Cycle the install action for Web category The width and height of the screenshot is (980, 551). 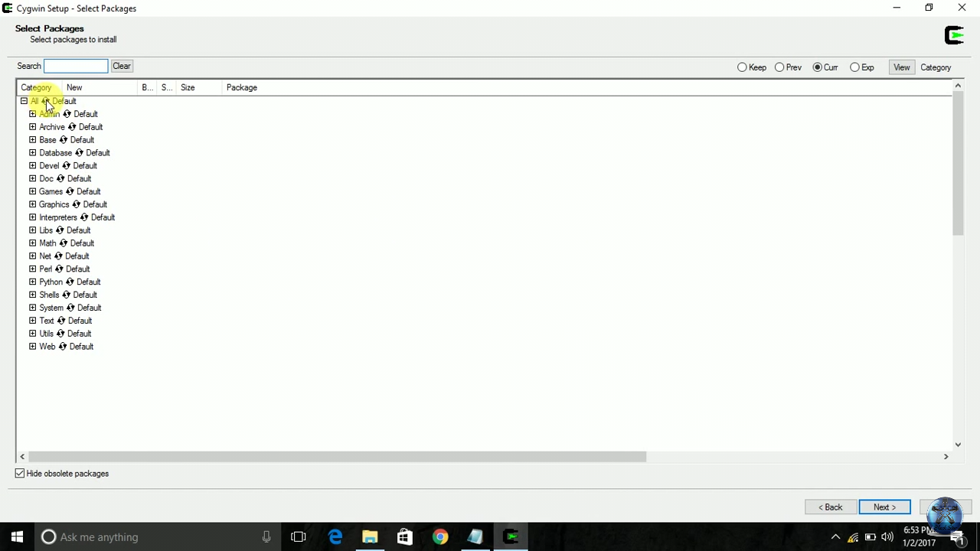click(62, 347)
